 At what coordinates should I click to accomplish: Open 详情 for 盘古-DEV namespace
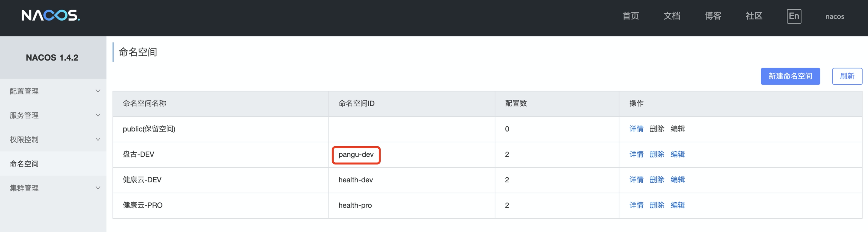coord(636,154)
